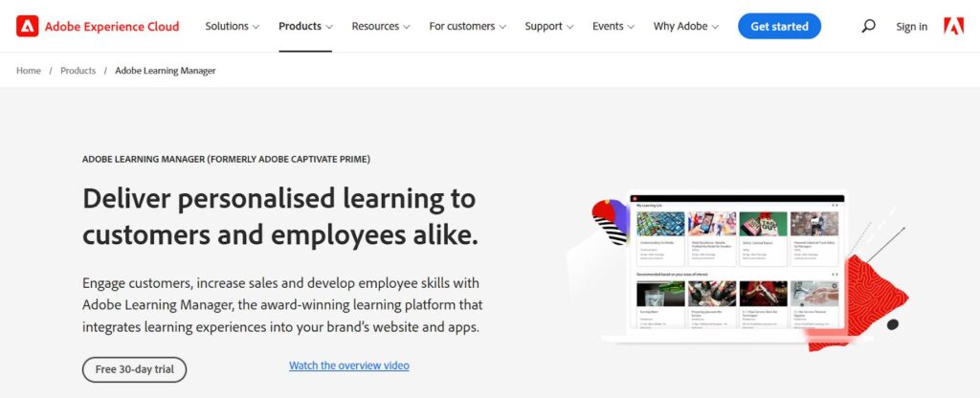The width and height of the screenshot is (980, 398).
Task: Go to Home in the breadcrumb
Action: (x=29, y=71)
